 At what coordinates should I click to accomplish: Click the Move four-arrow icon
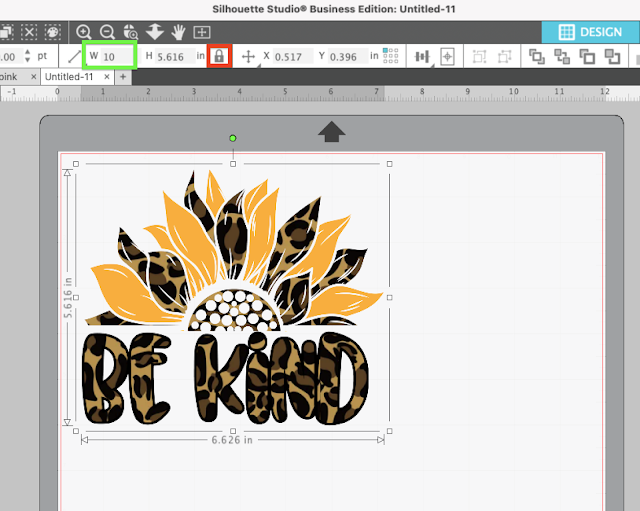[248, 56]
